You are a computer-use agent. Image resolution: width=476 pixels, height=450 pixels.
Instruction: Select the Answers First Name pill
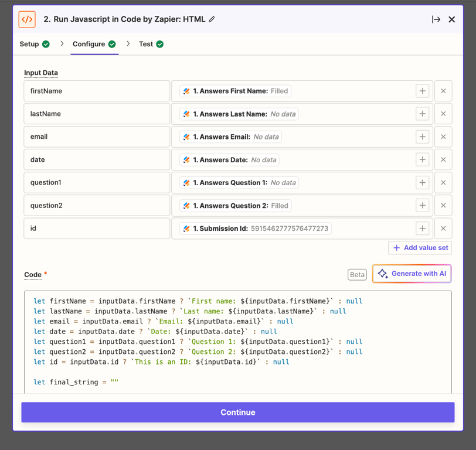(x=235, y=91)
